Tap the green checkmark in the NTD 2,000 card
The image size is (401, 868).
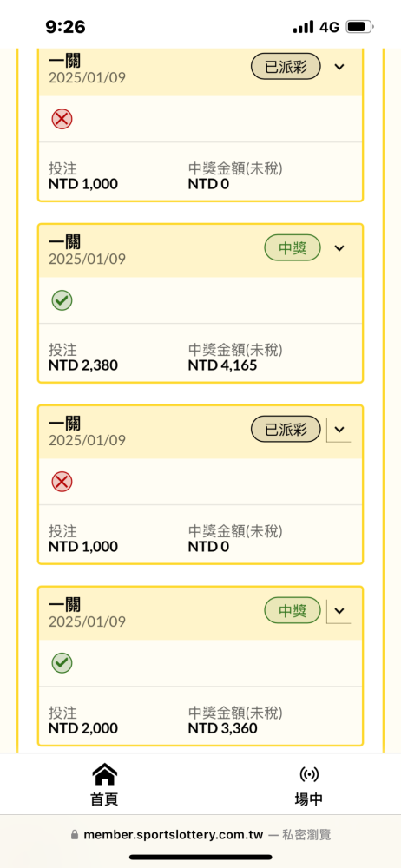click(62, 662)
